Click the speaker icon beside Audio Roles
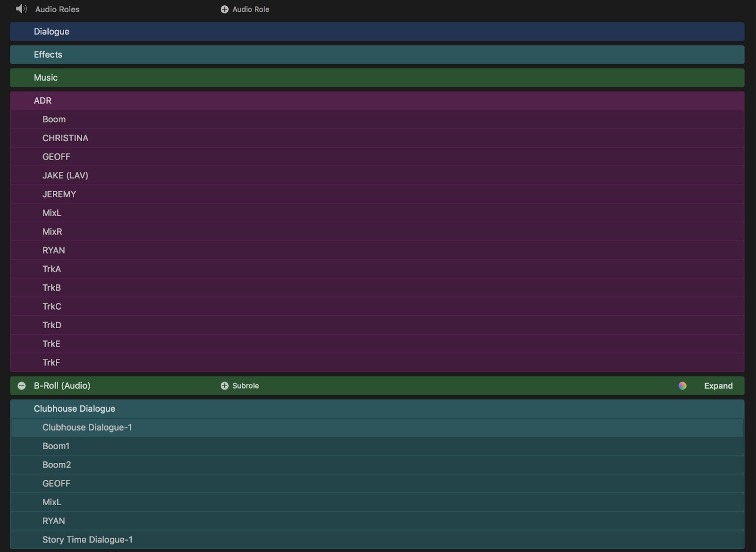Image resolution: width=756 pixels, height=552 pixels. (x=21, y=9)
